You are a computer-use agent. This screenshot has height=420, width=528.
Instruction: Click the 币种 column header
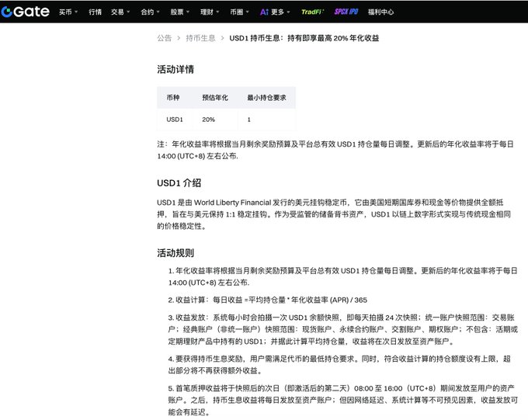[x=173, y=98]
